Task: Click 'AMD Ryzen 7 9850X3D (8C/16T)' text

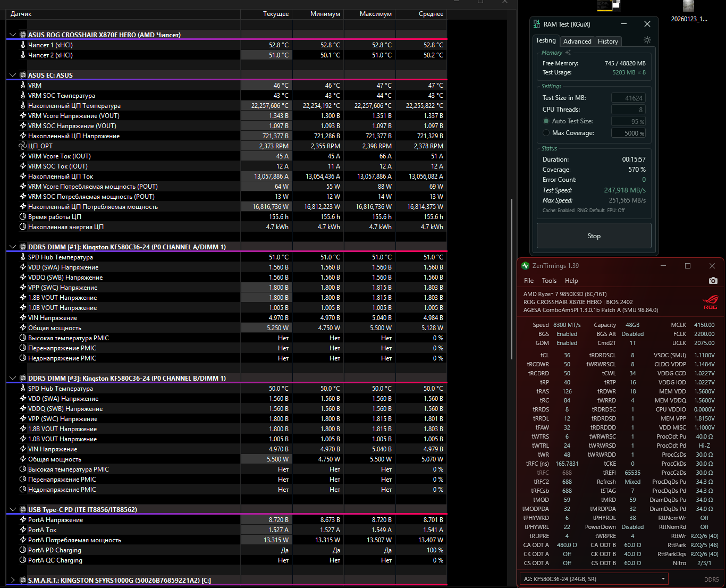Action: pyautogui.click(x=565, y=294)
